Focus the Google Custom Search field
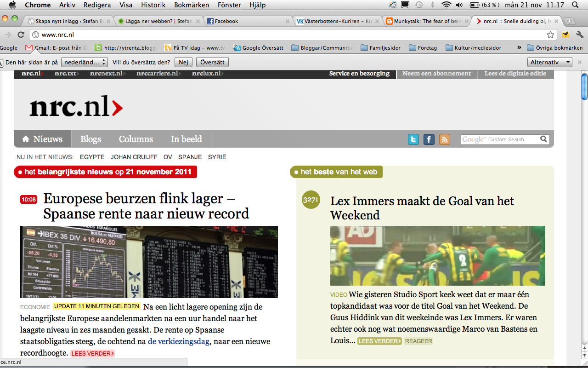This screenshot has width=588, height=368. pos(500,139)
